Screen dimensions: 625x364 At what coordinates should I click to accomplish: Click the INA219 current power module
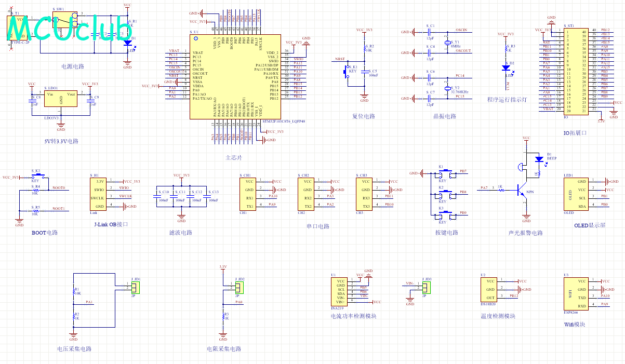pyautogui.click(x=341, y=291)
